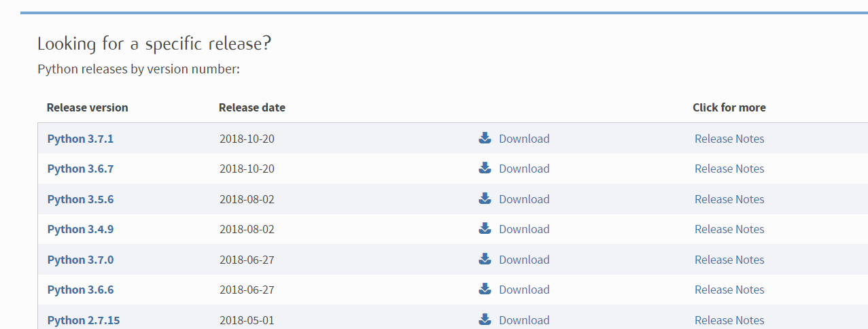Click Download text link for Python 3.4.9

(524, 229)
